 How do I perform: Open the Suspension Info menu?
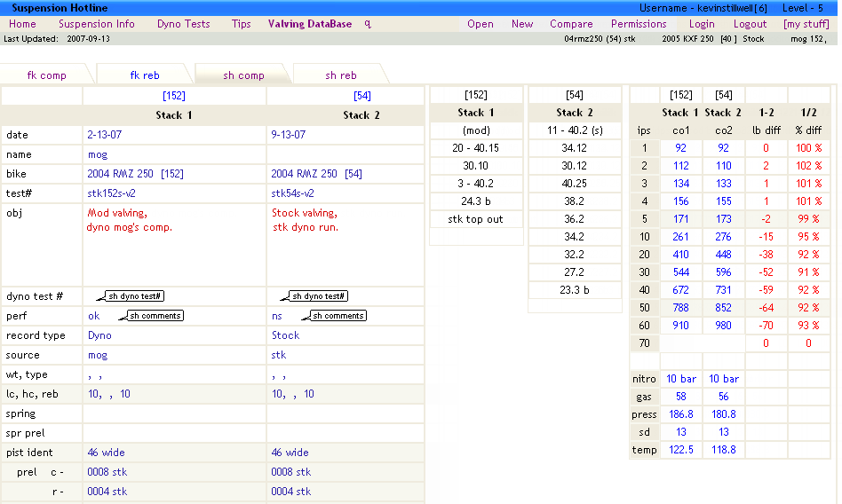97,24
